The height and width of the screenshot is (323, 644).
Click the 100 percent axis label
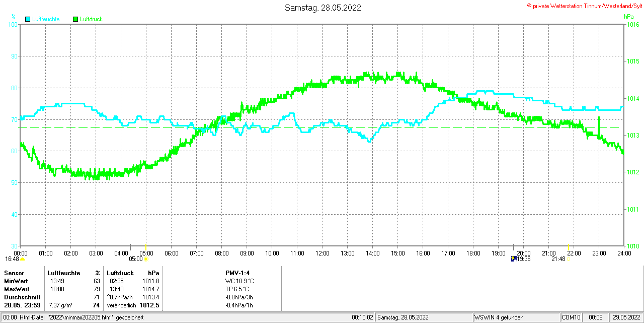[x=12, y=24]
